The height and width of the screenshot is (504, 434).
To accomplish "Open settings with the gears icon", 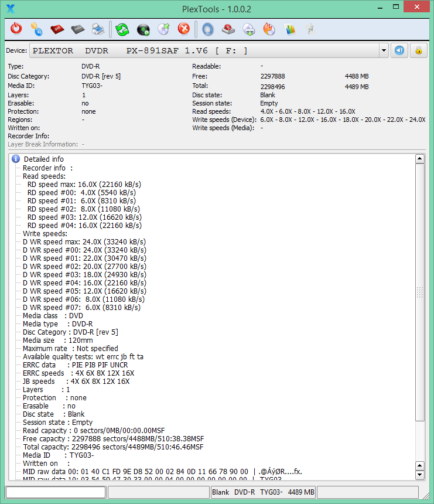I will pyautogui.click(x=36, y=29).
